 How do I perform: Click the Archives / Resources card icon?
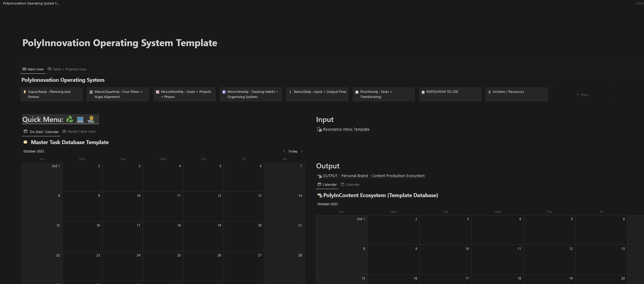tap(490, 92)
